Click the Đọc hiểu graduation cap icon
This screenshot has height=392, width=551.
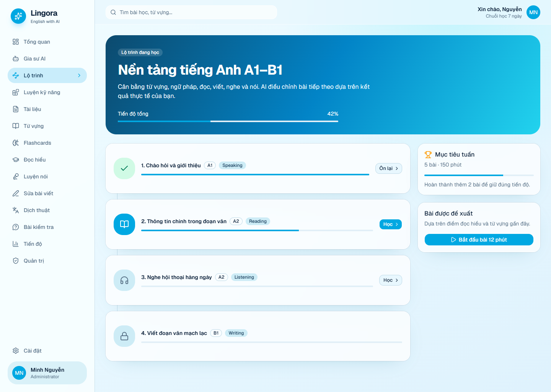tap(16, 160)
